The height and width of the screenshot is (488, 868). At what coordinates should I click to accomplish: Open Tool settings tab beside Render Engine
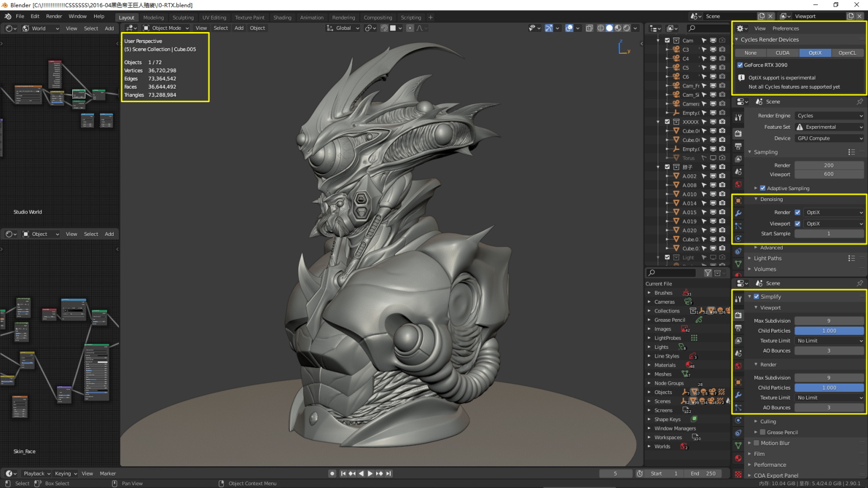(738, 117)
